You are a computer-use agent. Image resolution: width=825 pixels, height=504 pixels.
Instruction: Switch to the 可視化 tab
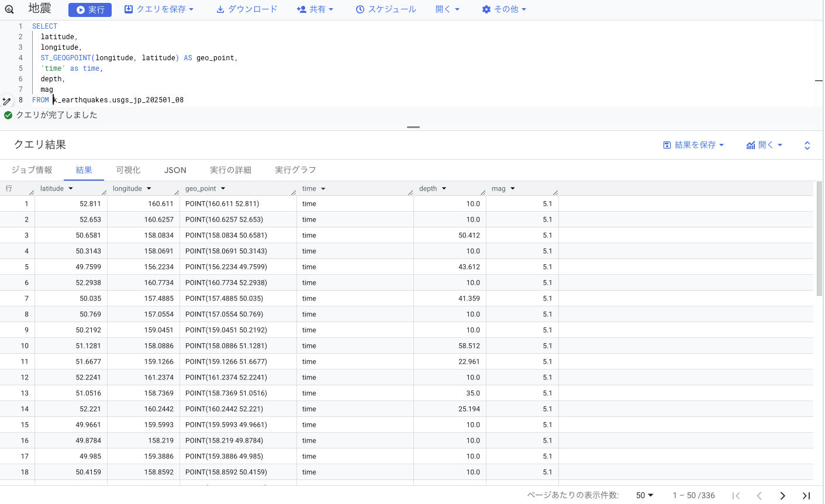click(128, 170)
